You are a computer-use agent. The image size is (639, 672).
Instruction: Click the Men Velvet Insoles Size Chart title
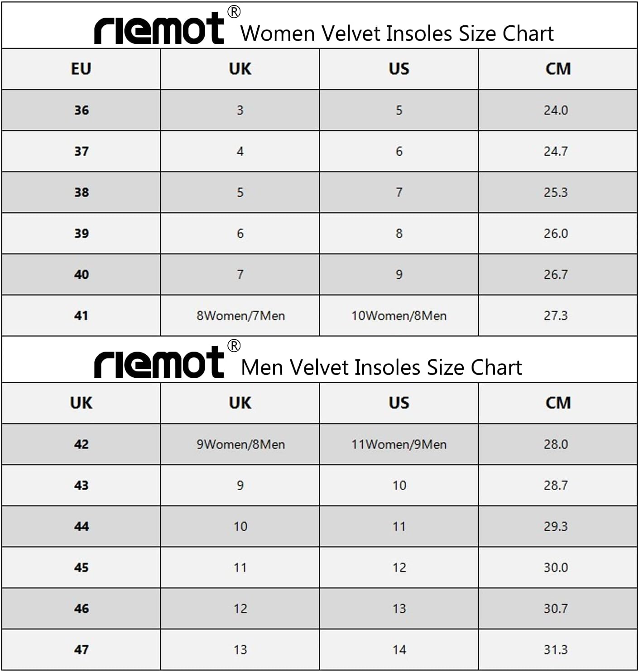[x=381, y=367]
